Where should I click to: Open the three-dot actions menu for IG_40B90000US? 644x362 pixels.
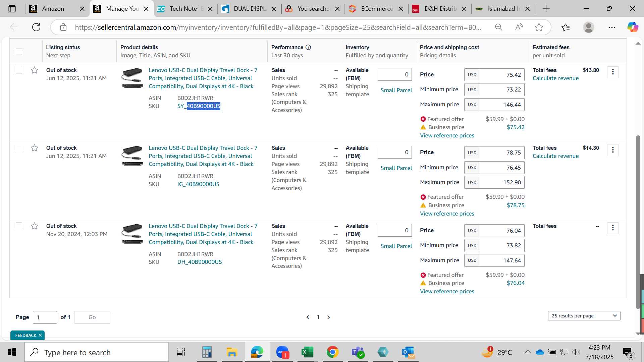point(613,150)
